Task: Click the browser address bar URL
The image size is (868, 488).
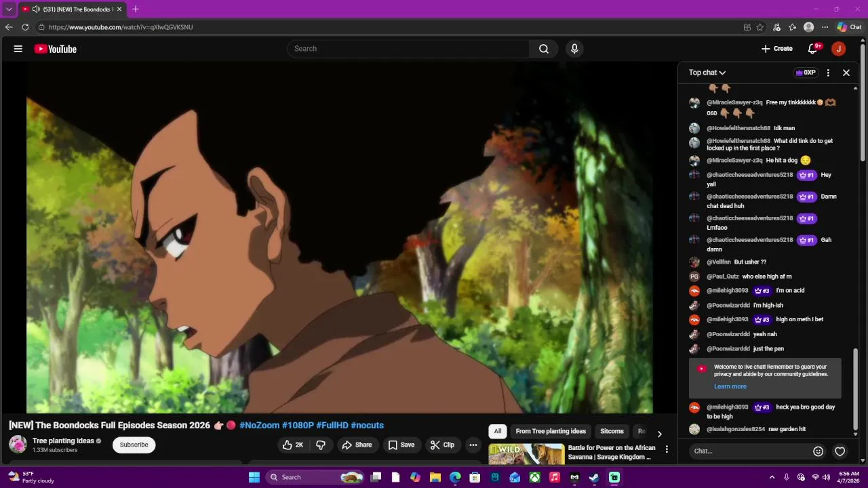Action: [x=121, y=27]
